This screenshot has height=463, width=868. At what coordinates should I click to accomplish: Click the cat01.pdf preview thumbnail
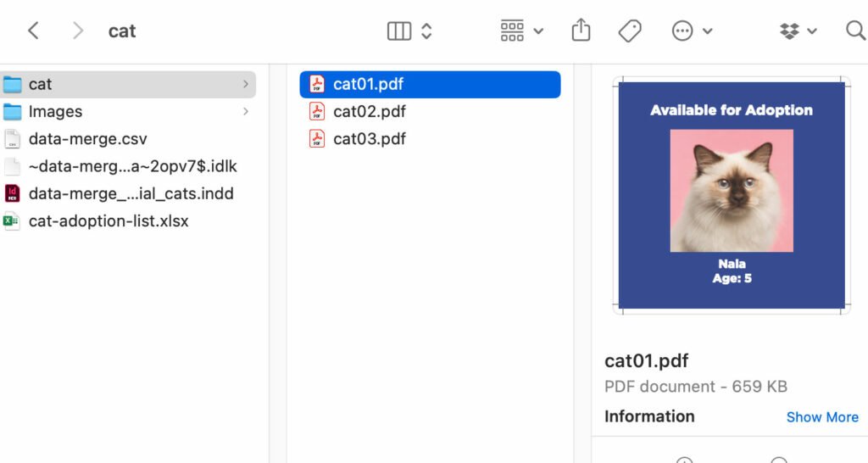(x=731, y=194)
